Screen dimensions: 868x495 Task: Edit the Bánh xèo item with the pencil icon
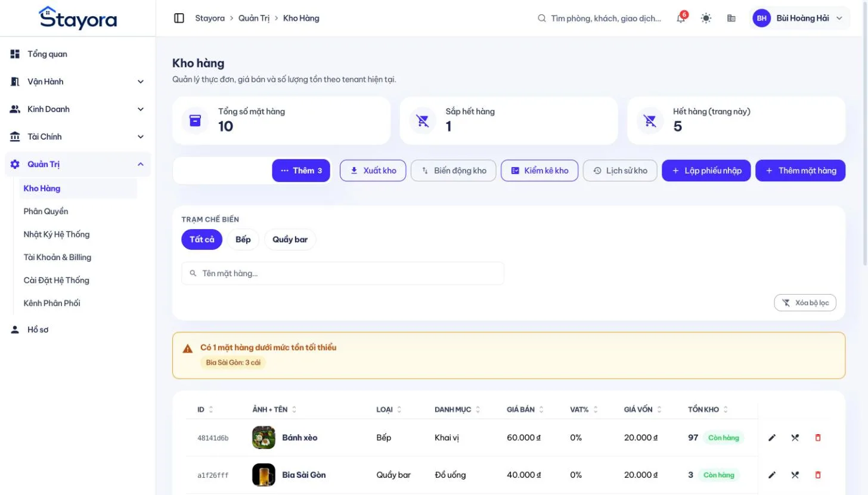coord(772,438)
